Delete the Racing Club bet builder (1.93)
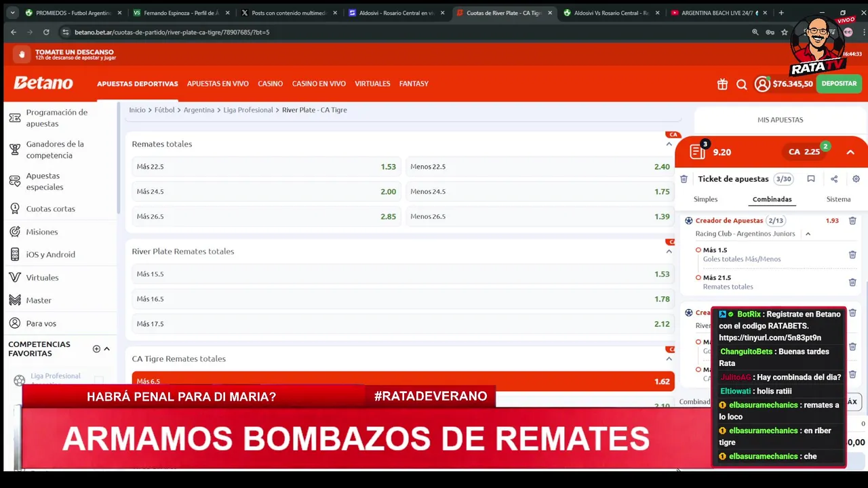The height and width of the screenshot is (488, 868). (852, 220)
